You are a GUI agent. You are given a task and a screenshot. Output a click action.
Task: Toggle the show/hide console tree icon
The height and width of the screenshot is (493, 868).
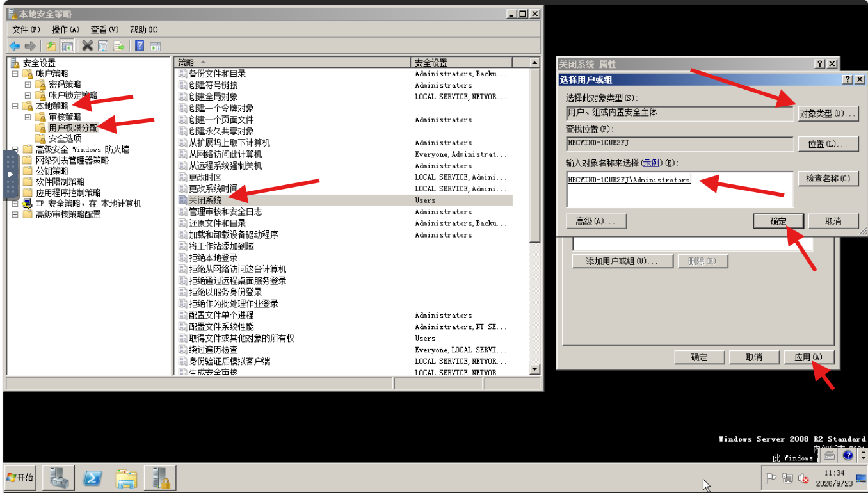(x=67, y=46)
